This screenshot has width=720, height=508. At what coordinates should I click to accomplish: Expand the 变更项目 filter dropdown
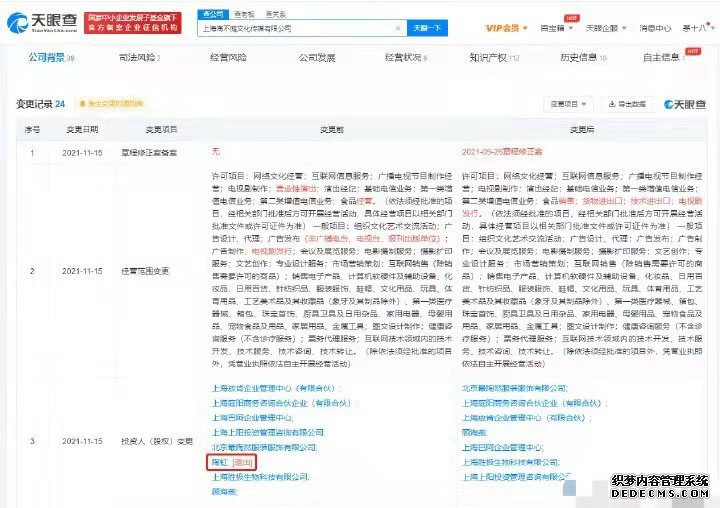pyautogui.click(x=568, y=104)
